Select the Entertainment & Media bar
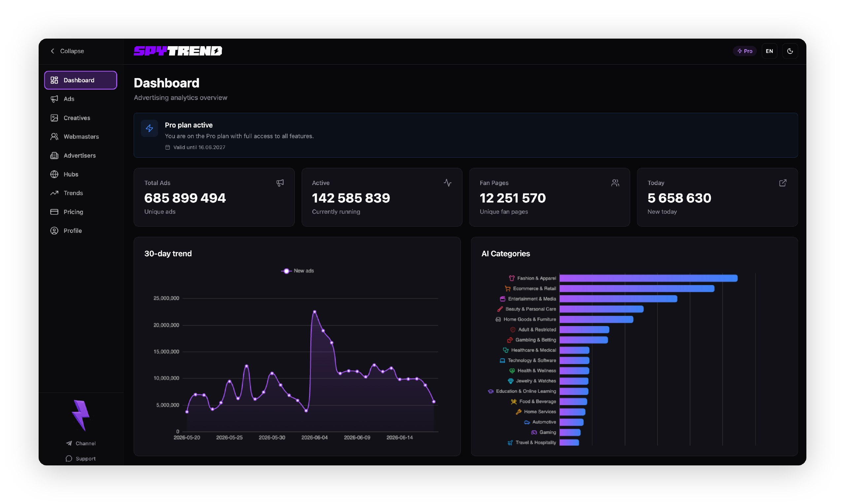This screenshot has height=504, width=845. coord(618,299)
